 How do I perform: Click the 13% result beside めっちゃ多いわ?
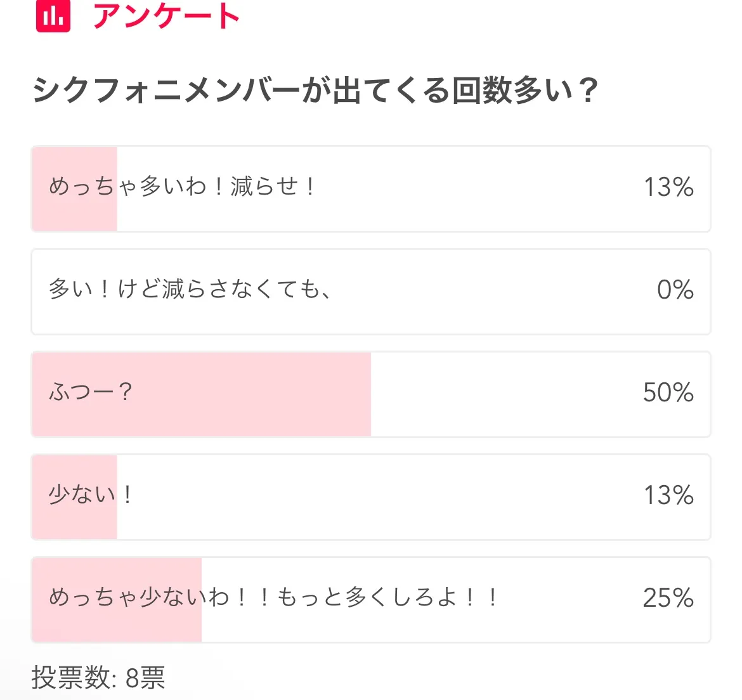668,188
